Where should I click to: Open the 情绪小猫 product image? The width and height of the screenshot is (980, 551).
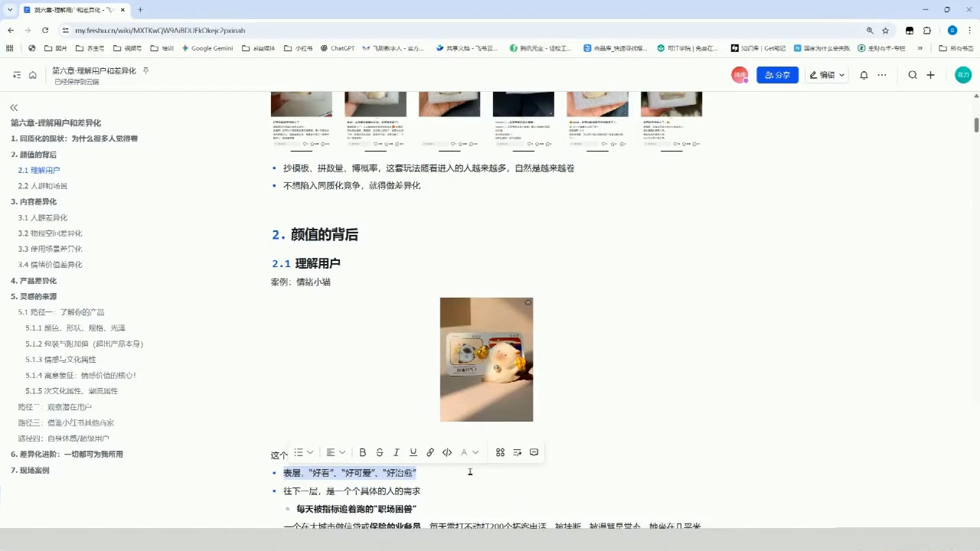486,360
